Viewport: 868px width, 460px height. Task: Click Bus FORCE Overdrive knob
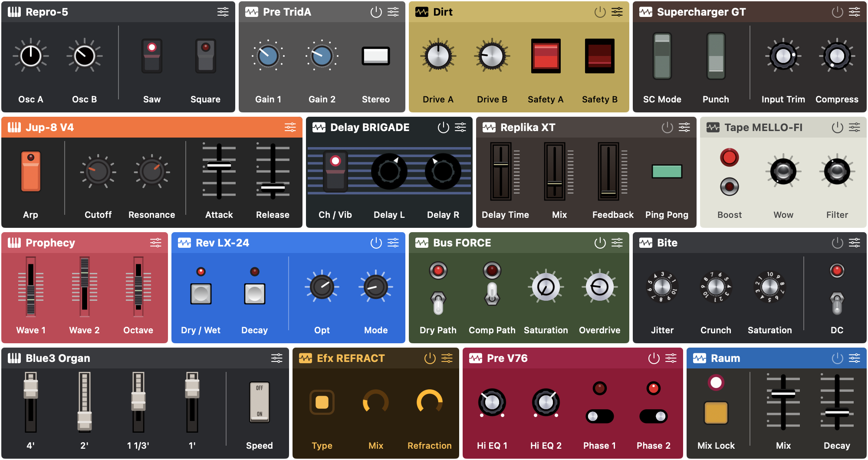(x=600, y=287)
